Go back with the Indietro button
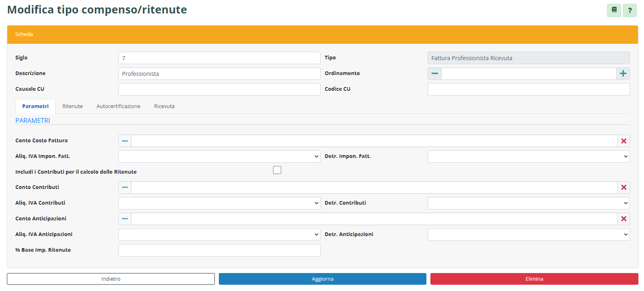Image resolution: width=644 pixels, height=291 pixels. [x=111, y=279]
